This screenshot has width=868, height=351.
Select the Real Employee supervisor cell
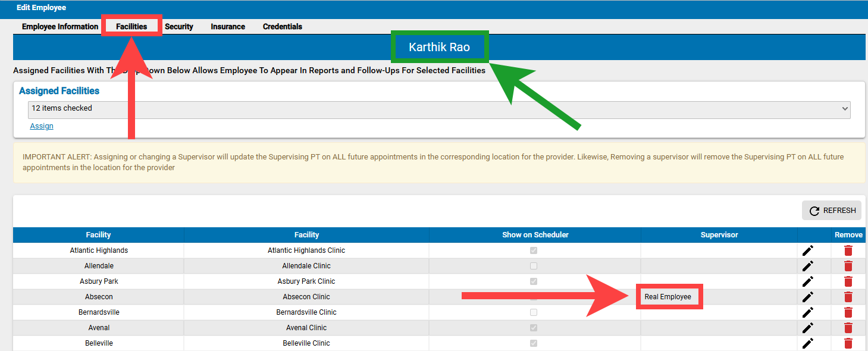coord(669,296)
